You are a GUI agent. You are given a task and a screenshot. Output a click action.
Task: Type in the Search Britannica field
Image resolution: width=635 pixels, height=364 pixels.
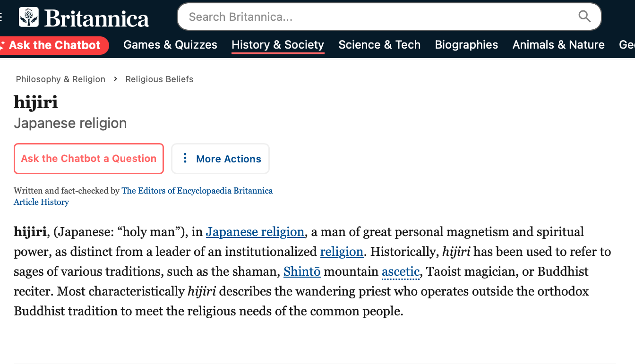(x=378, y=17)
